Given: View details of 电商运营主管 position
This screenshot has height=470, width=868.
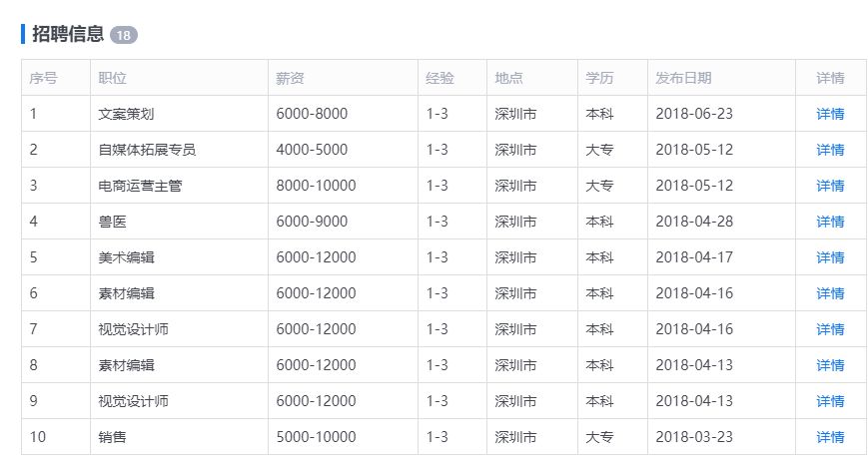Looking at the screenshot, I should click(830, 186).
